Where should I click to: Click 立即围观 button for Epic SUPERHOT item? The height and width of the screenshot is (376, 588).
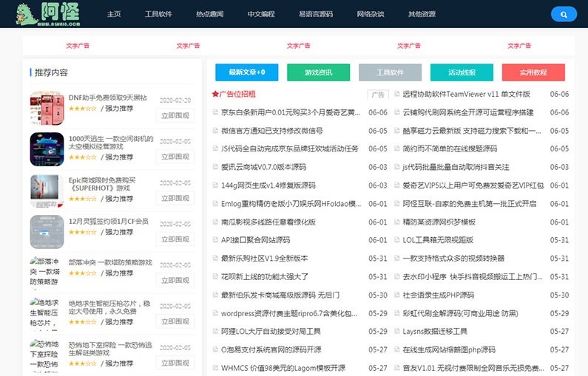pos(175,199)
